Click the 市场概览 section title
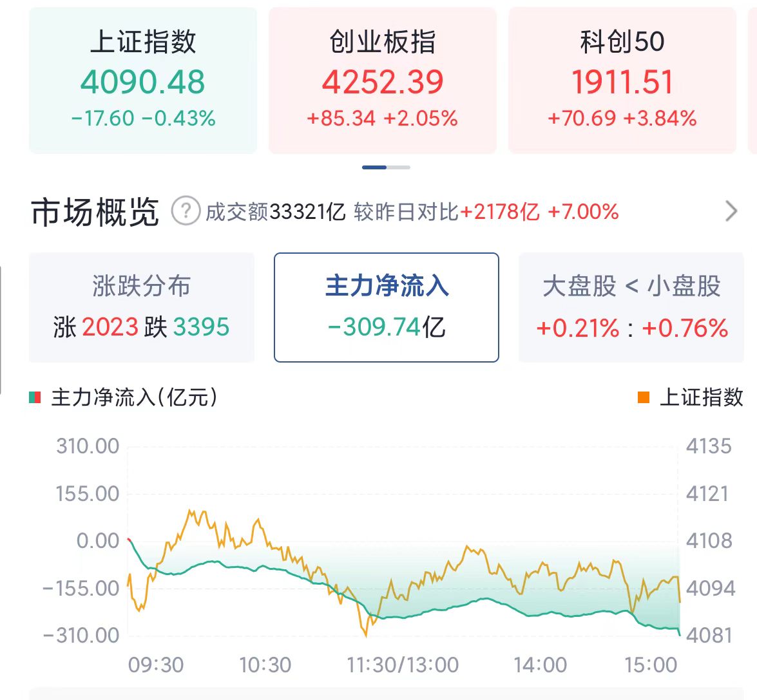 pos(95,212)
